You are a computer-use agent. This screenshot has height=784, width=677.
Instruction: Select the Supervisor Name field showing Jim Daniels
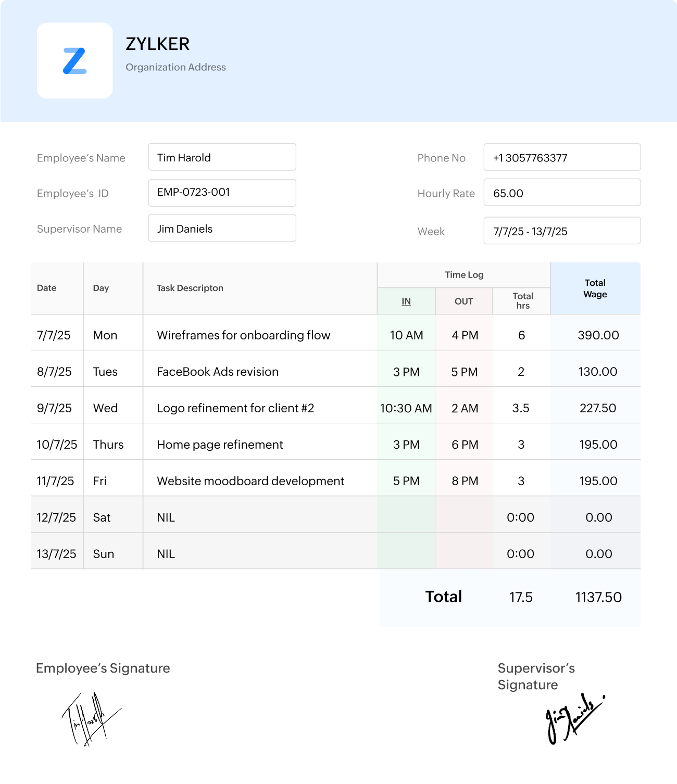pyautogui.click(x=222, y=227)
